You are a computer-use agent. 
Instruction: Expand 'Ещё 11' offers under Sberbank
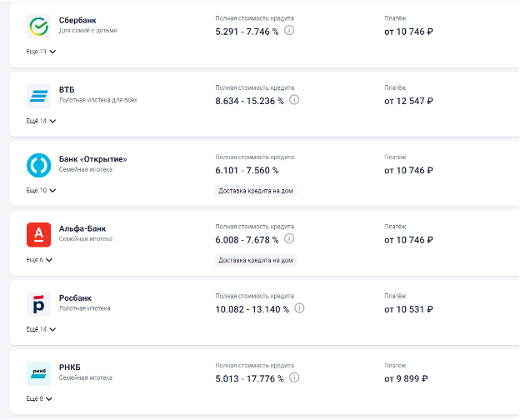coord(41,52)
